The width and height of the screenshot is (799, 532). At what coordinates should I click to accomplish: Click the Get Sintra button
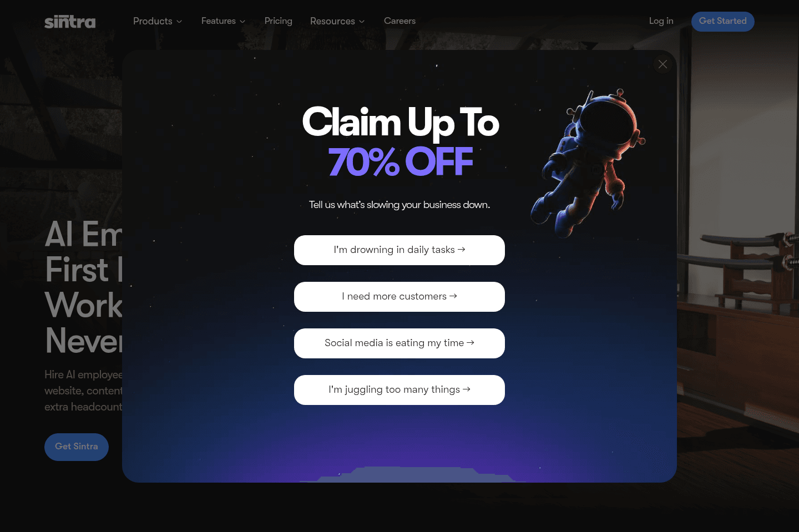(77, 447)
